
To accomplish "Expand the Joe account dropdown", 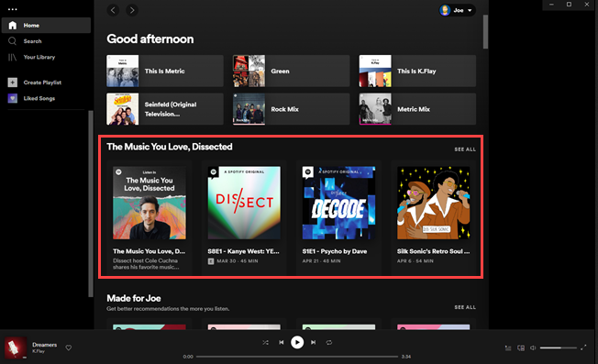I will click(470, 11).
